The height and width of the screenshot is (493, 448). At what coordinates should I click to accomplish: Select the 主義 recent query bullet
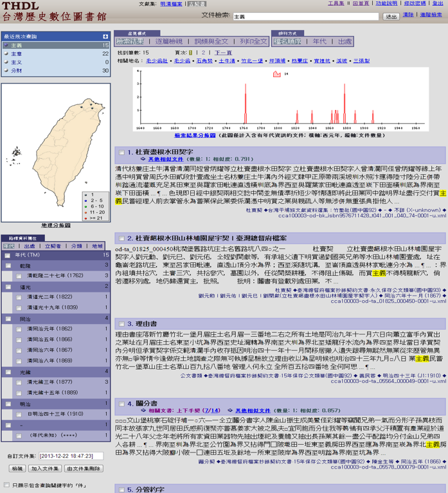click(6, 45)
